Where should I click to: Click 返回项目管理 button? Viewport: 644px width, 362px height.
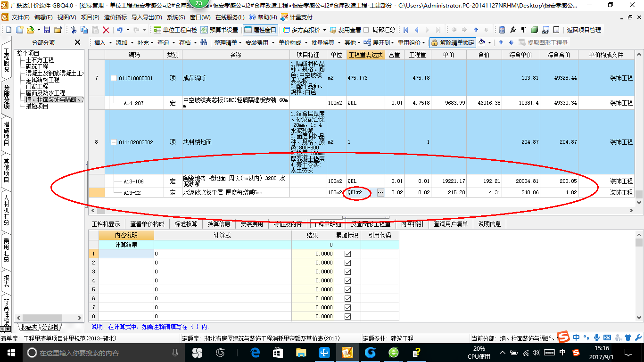click(x=584, y=30)
